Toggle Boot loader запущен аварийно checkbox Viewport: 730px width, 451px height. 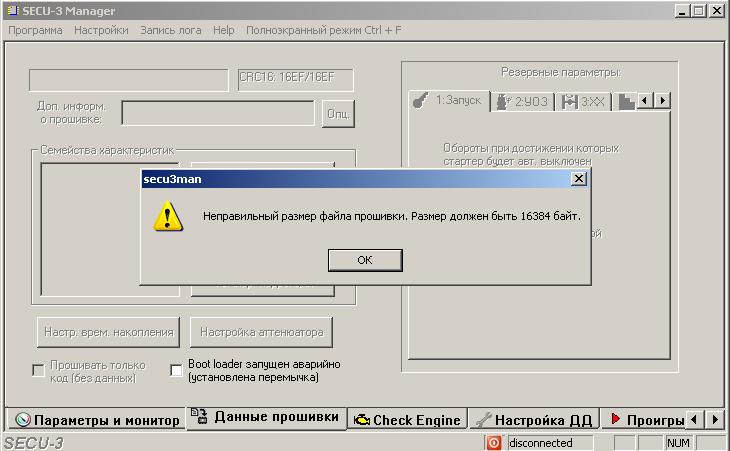pos(177,371)
